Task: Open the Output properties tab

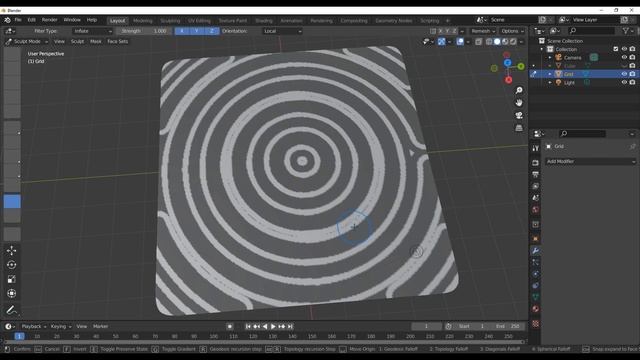Action: pyautogui.click(x=536, y=175)
